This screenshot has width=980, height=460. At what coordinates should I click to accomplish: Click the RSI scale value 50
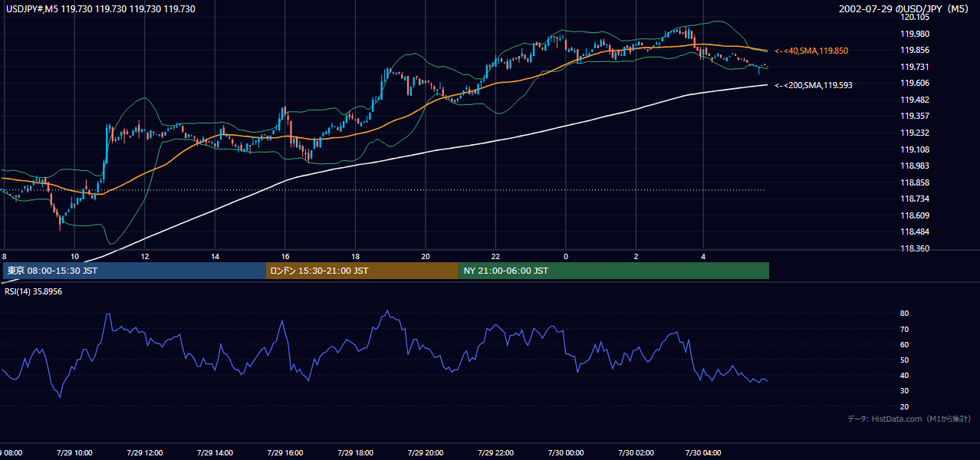click(905, 360)
